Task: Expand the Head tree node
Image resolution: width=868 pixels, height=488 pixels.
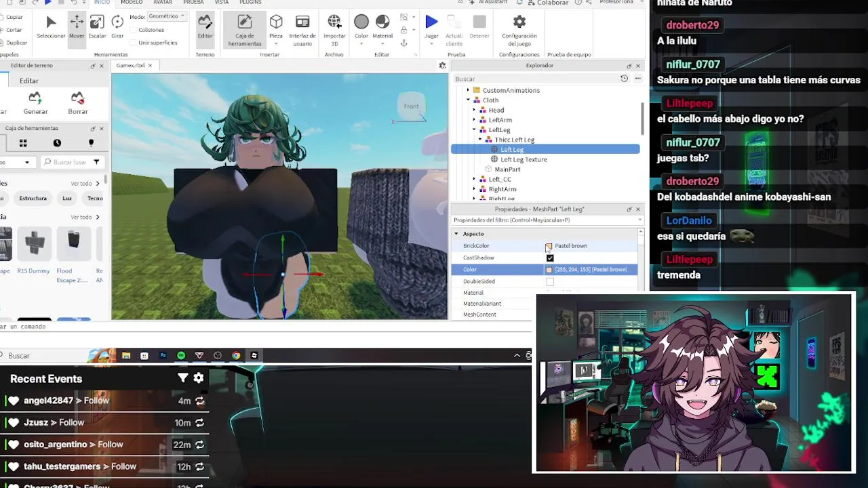Action: tap(474, 110)
